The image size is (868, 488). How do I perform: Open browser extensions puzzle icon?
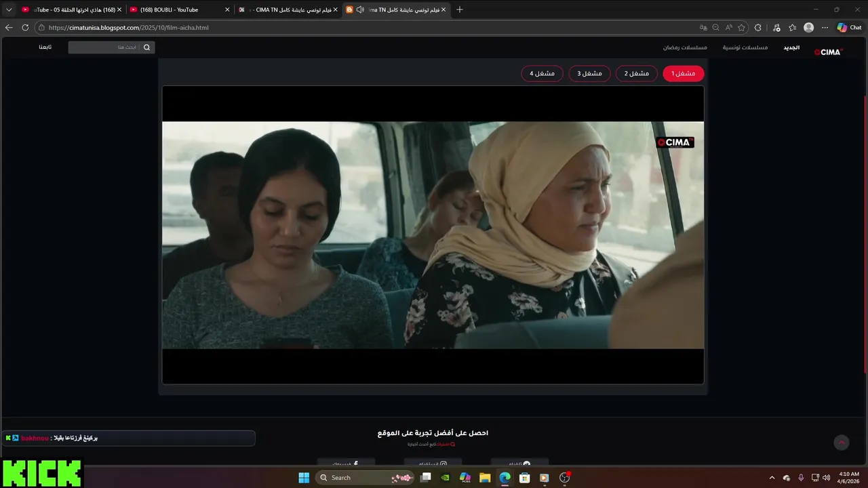point(757,28)
